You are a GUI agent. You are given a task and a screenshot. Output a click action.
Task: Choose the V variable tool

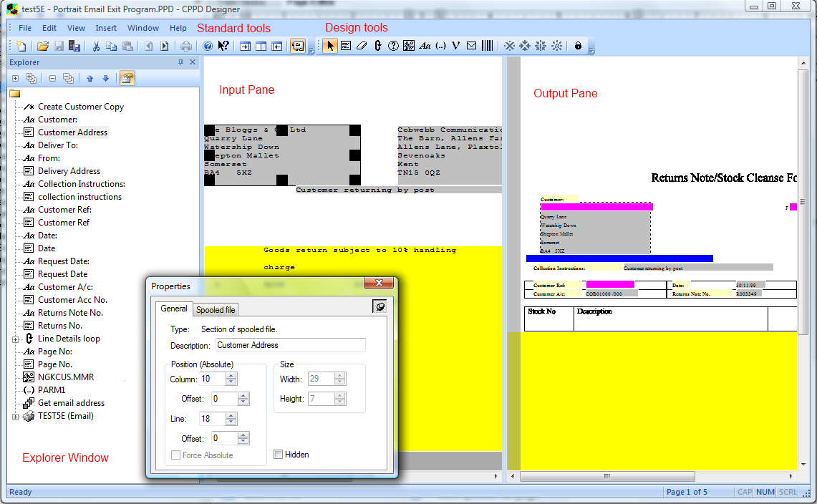click(x=456, y=46)
